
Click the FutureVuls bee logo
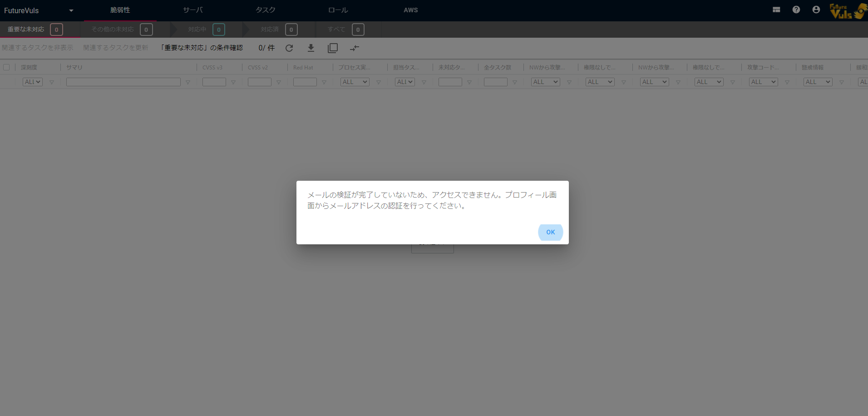point(848,11)
